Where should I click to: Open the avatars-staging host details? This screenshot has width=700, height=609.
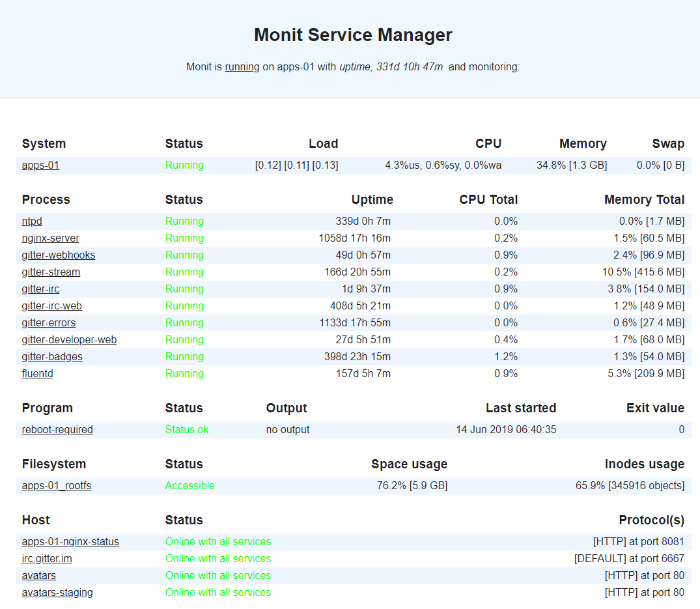(x=57, y=593)
